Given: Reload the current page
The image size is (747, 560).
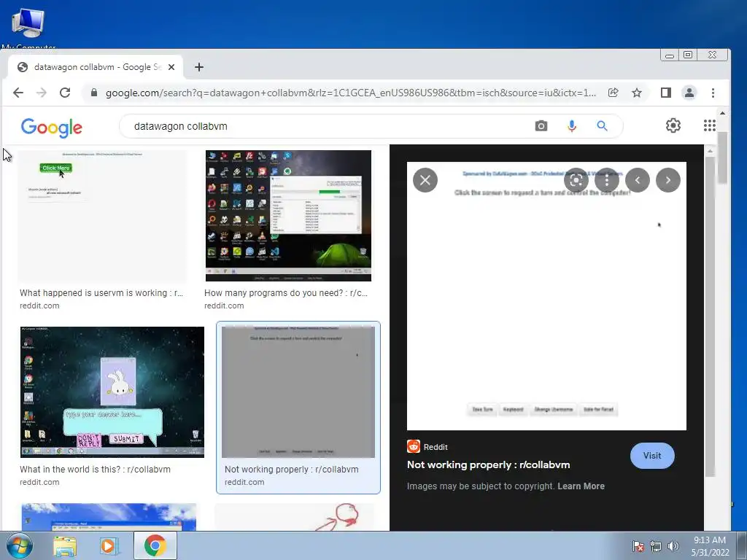Looking at the screenshot, I should point(65,93).
